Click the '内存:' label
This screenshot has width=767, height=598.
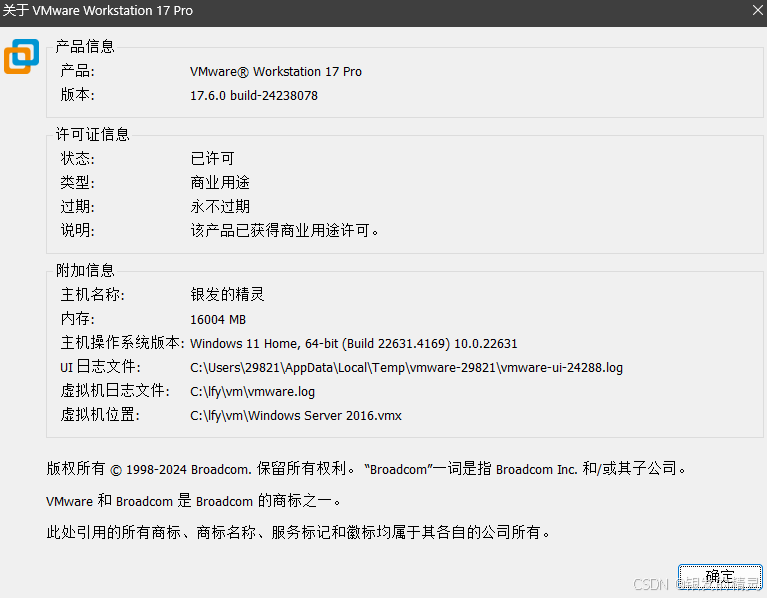pos(77,319)
